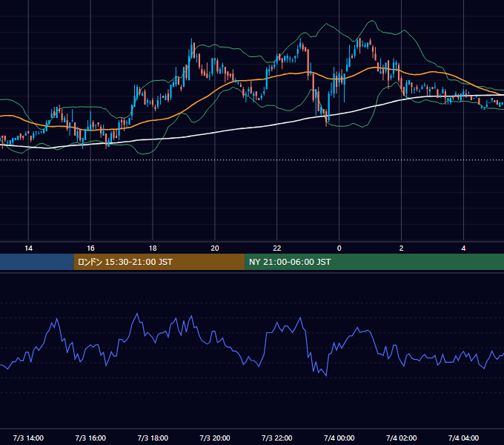Click the 2 hour label on upper axis
Image resolution: width=504 pixels, height=445 pixels.
tap(401, 248)
